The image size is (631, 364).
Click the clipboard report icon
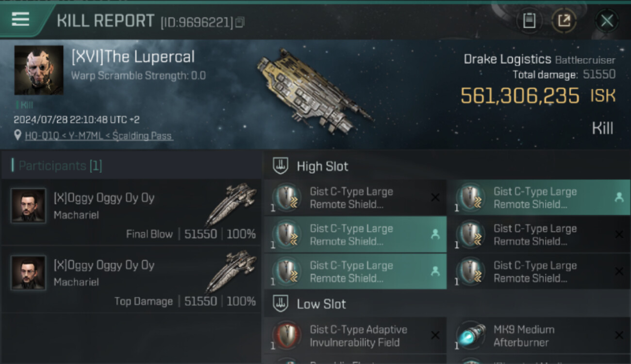pos(529,21)
